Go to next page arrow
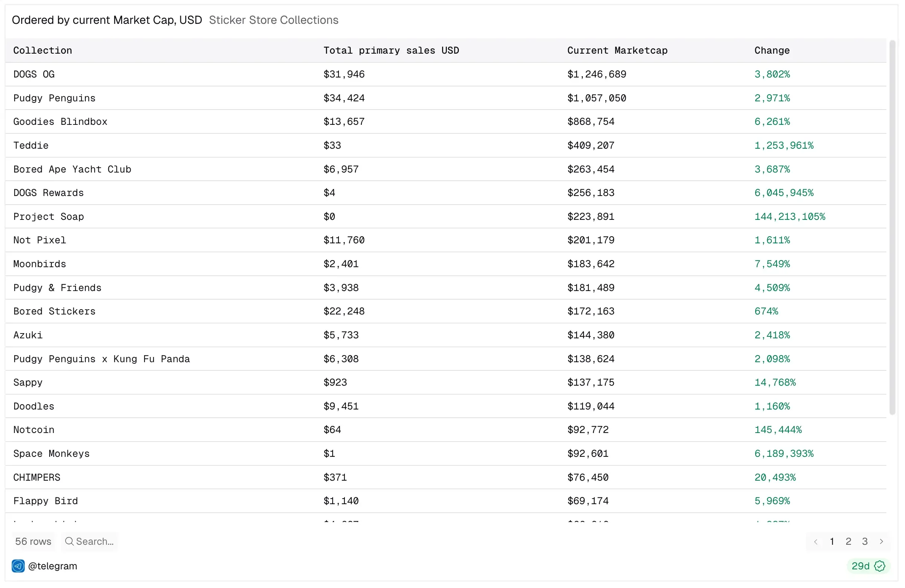This screenshot has width=905, height=588. 882,541
